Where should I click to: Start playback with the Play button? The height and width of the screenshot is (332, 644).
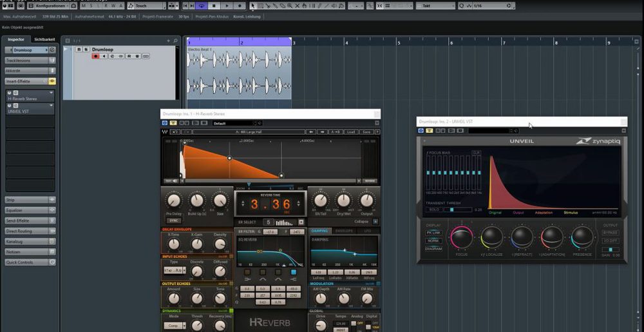coord(227,6)
